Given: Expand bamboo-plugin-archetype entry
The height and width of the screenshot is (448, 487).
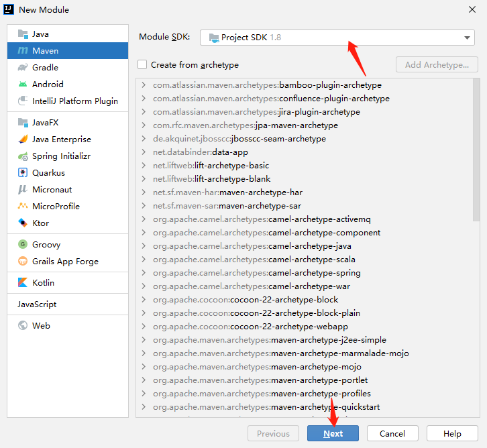Looking at the screenshot, I should tap(144, 85).
